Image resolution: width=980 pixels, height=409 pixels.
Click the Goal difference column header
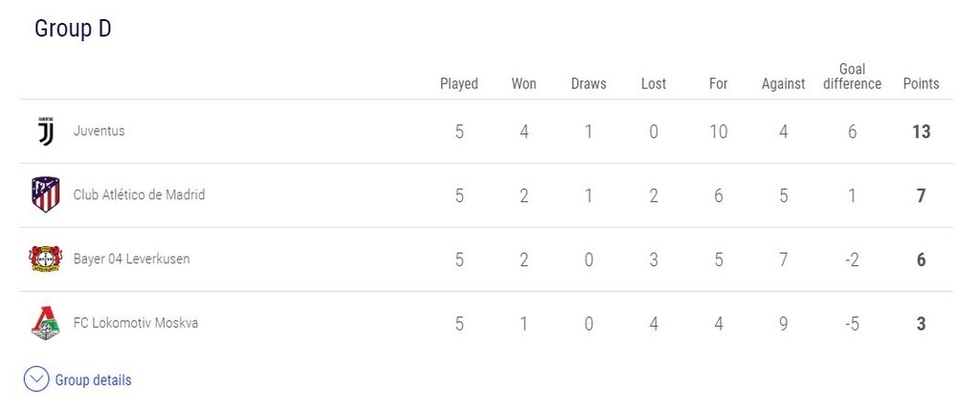click(852, 76)
